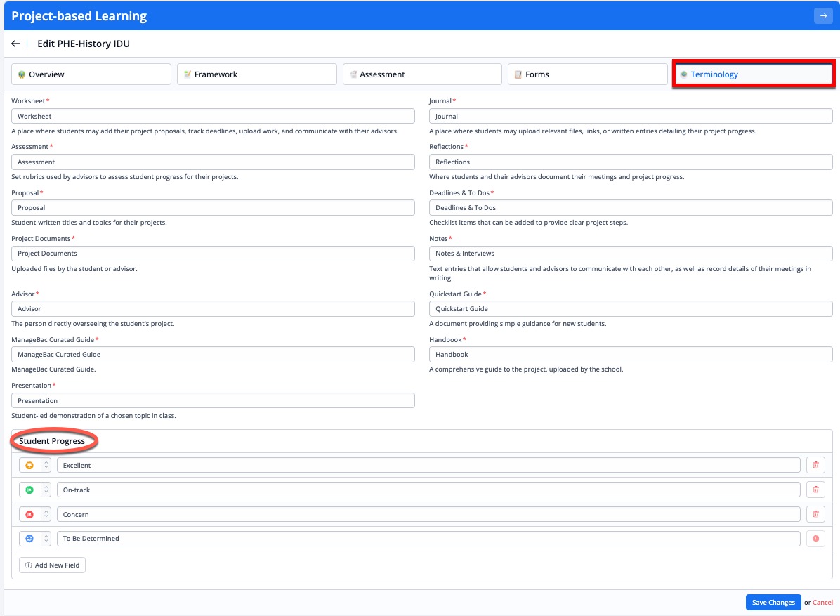
Task: Focus the ManageBac Curated Guide input field
Action: pos(213,355)
